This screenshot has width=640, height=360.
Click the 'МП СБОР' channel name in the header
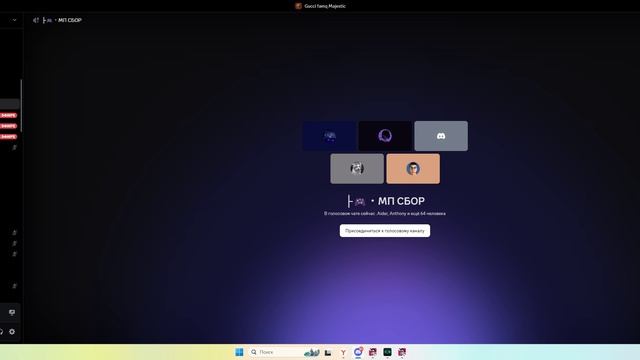pos(70,20)
